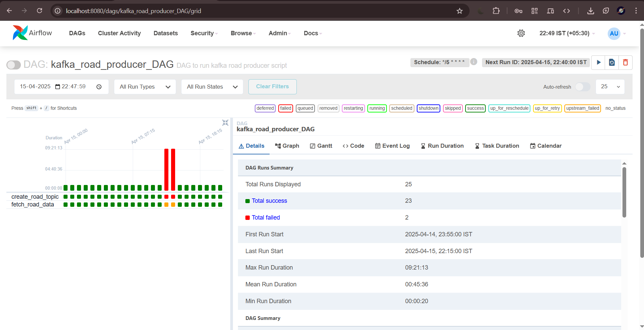The width and height of the screenshot is (644, 330).
Task: Expand the number of runs dropdown showing 25
Action: point(610,87)
